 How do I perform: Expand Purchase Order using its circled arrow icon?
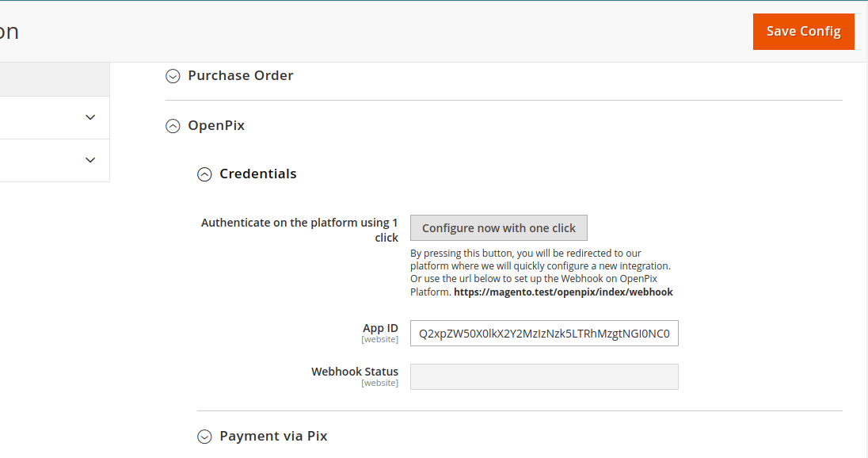pos(173,76)
